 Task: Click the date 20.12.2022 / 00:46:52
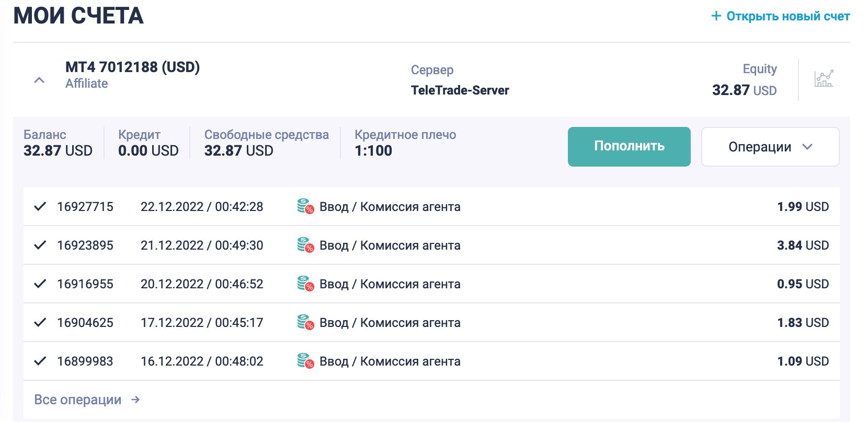[202, 284]
